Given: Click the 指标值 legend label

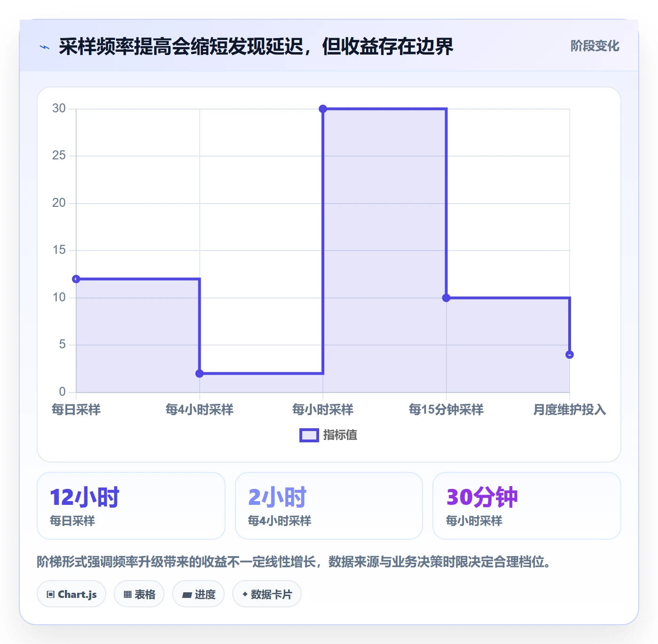Looking at the screenshot, I should 340,435.
